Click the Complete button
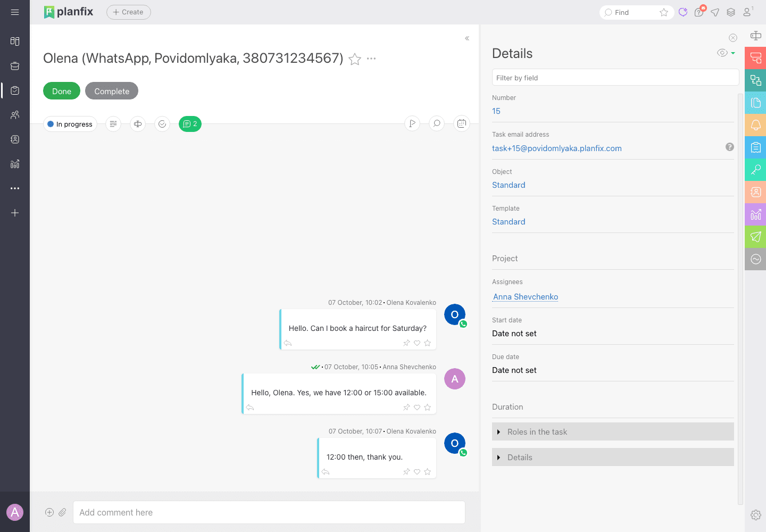 coord(112,91)
